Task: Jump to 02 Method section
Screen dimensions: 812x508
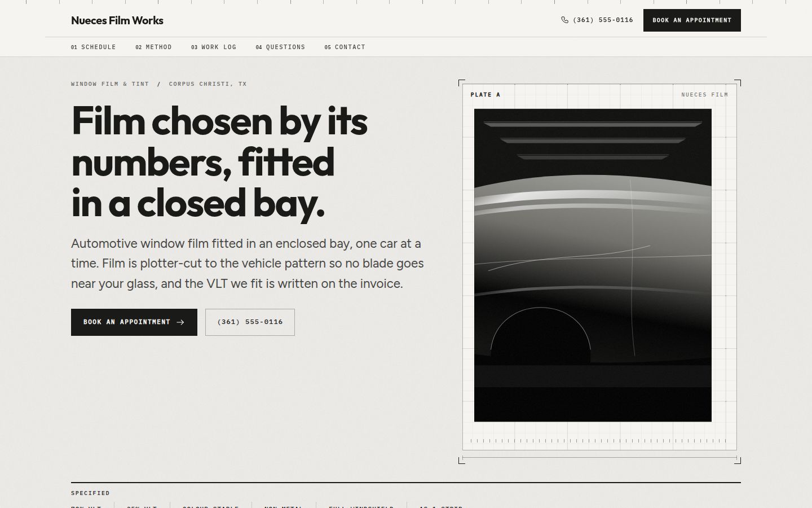Action: 153,47
